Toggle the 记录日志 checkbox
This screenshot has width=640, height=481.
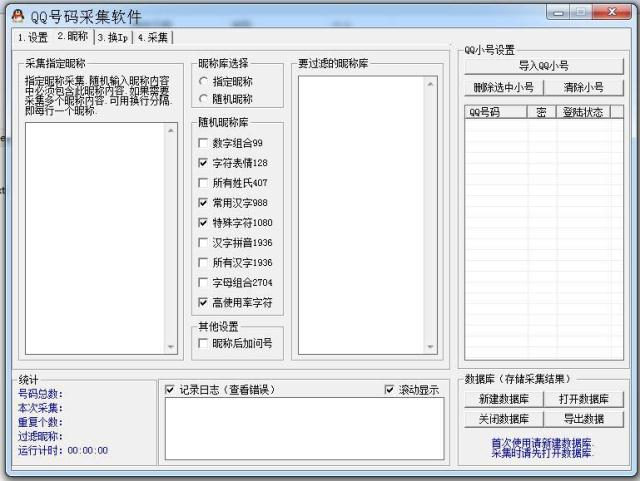[x=220, y=390]
